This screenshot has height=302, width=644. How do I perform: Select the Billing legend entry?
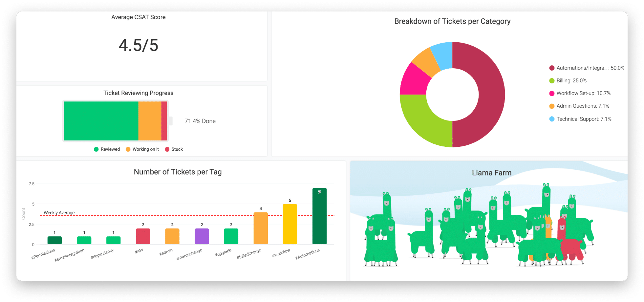pyautogui.click(x=568, y=80)
